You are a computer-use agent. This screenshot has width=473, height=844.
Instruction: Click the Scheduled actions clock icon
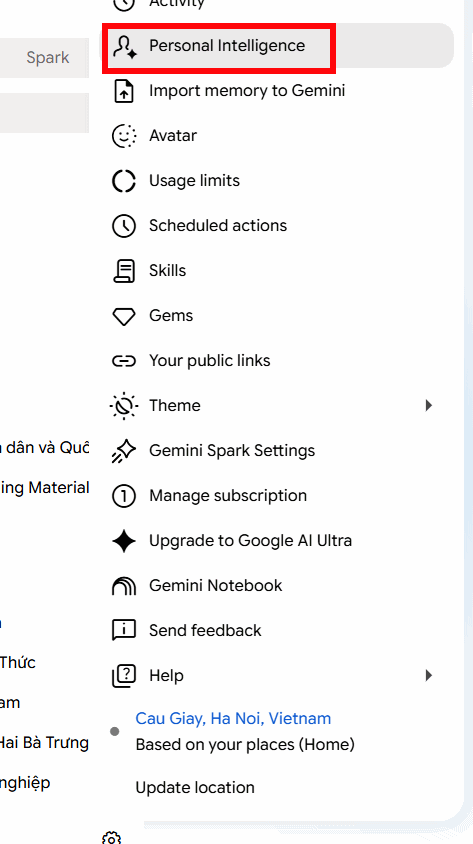click(124, 226)
